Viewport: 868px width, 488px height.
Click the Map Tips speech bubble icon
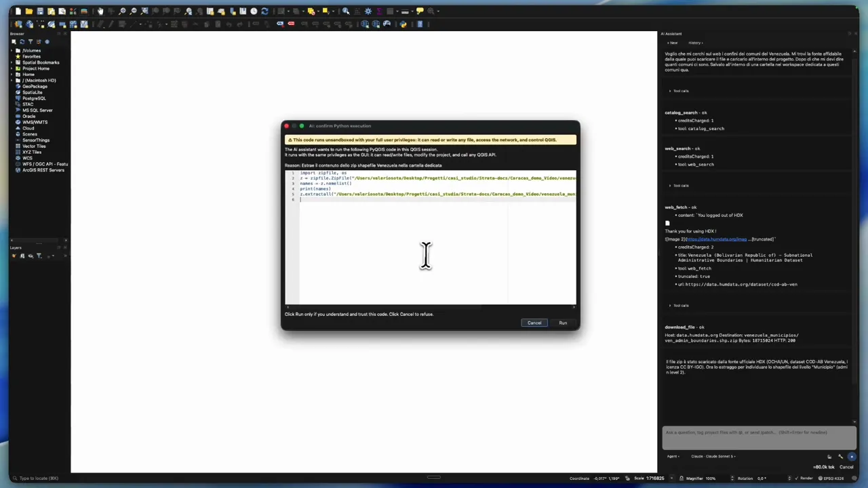click(420, 11)
